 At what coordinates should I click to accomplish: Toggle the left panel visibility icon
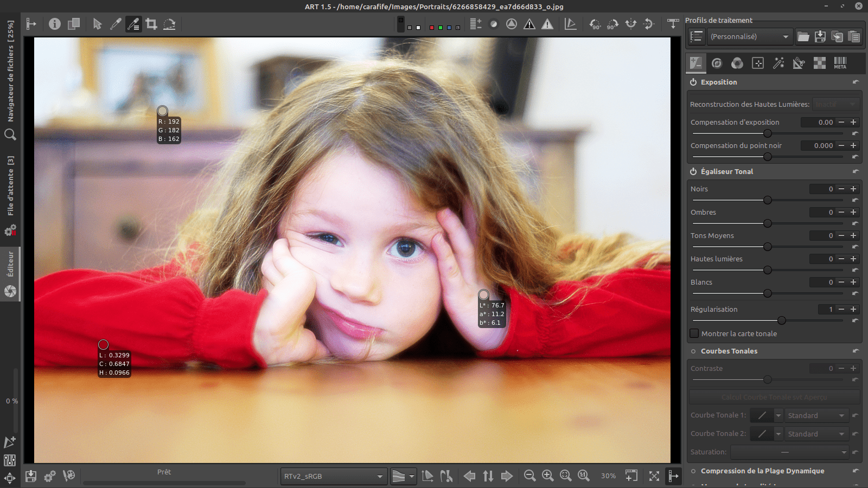coord(31,24)
